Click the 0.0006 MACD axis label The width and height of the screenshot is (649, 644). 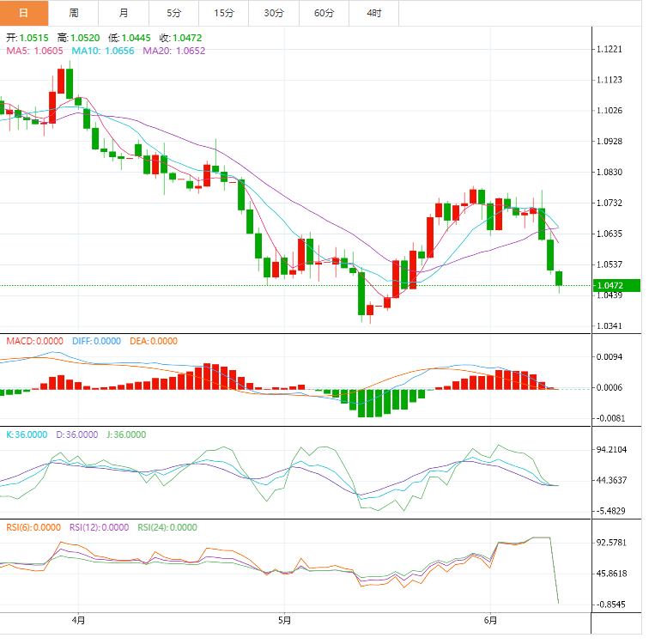click(x=610, y=388)
